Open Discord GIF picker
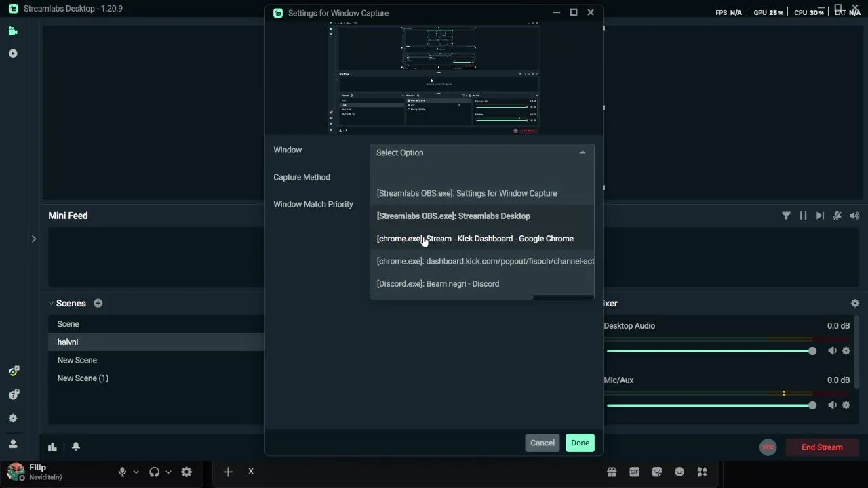The image size is (868, 488). (635, 472)
